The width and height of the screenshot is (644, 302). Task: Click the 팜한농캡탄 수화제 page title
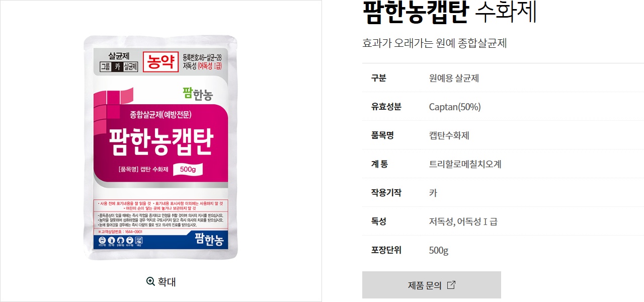pyautogui.click(x=450, y=12)
